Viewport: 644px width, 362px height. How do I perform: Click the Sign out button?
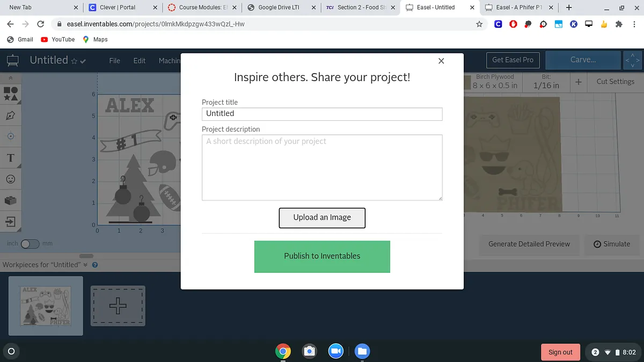click(560, 352)
